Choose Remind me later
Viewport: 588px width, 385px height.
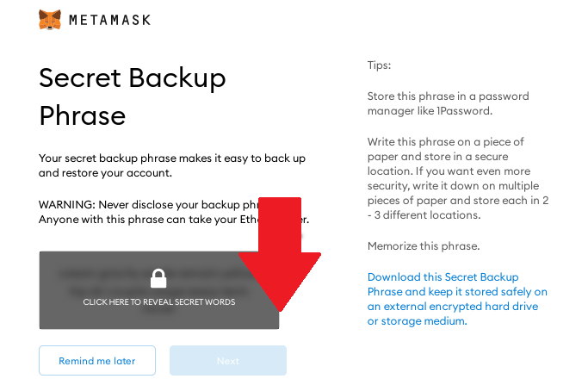pyautogui.click(x=97, y=361)
